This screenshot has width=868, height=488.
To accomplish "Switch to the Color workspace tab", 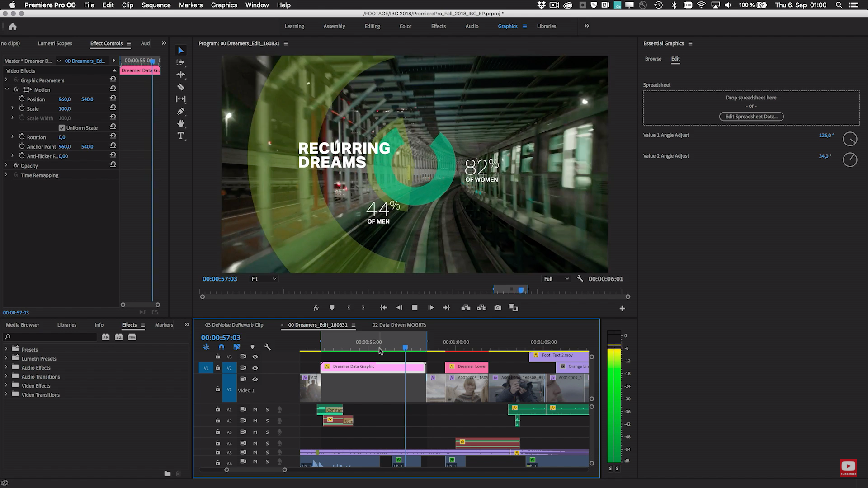I will 405,26.
